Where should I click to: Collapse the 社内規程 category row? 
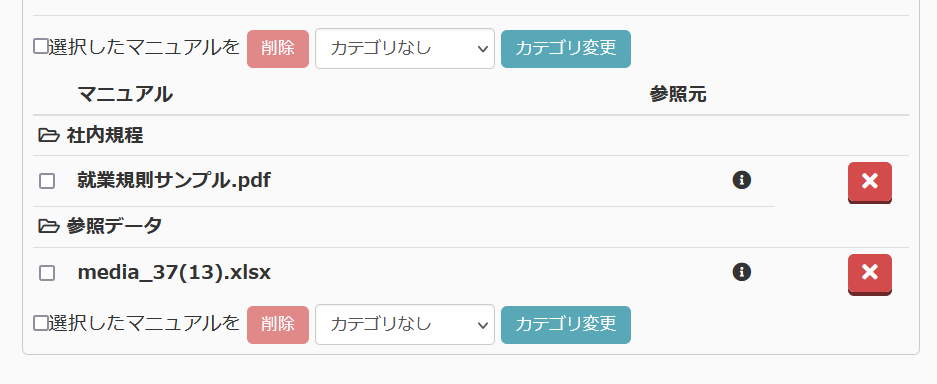[471, 136]
